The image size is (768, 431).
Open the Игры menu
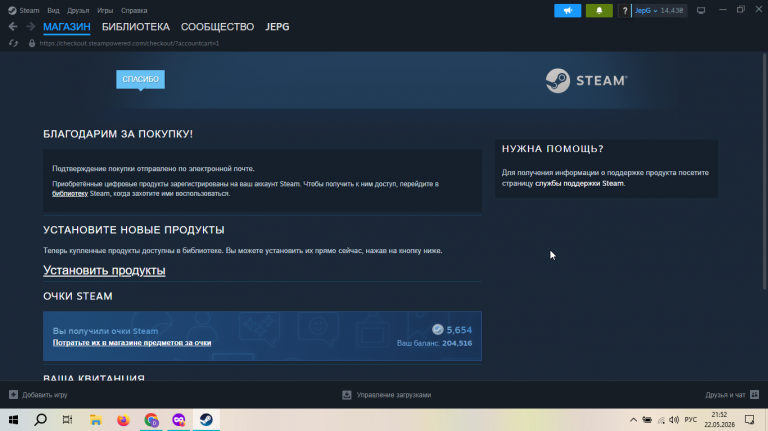pos(105,10)
